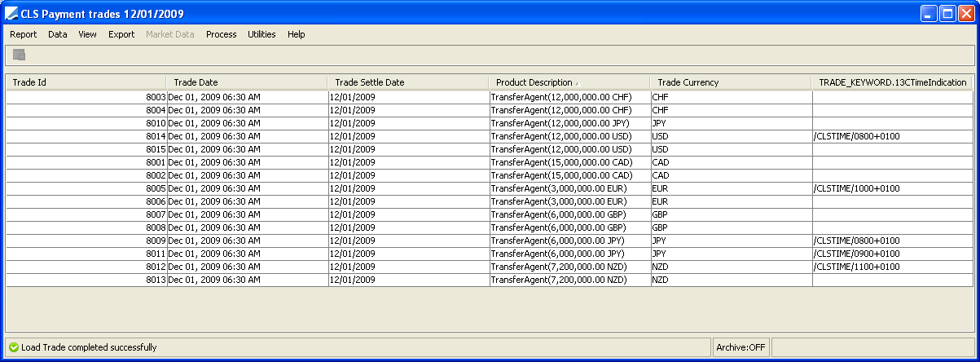This screenshot has width=980, height=362.
Task: Click CAD currency cell in row 8002
Action: [731, 175]
